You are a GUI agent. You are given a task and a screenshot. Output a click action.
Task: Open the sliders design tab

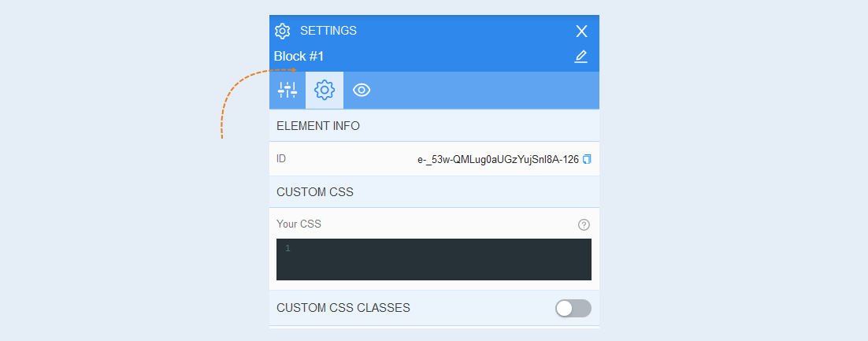(x=287, y=91)
